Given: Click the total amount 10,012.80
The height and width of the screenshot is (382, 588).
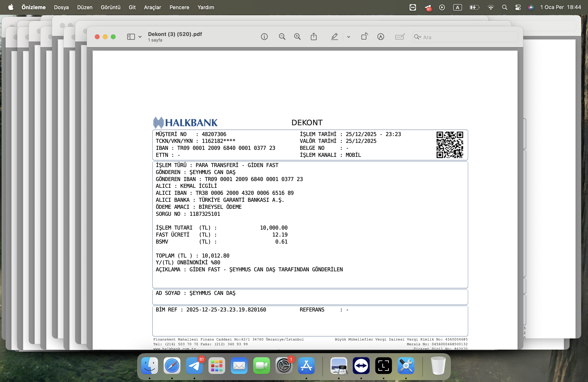Looking at the screenshot, I should pyautogui.click(x=216, y=256).
